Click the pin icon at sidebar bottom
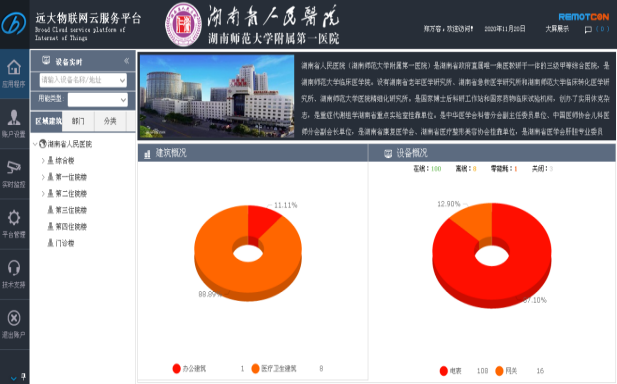617x384 pixels. 23,377
